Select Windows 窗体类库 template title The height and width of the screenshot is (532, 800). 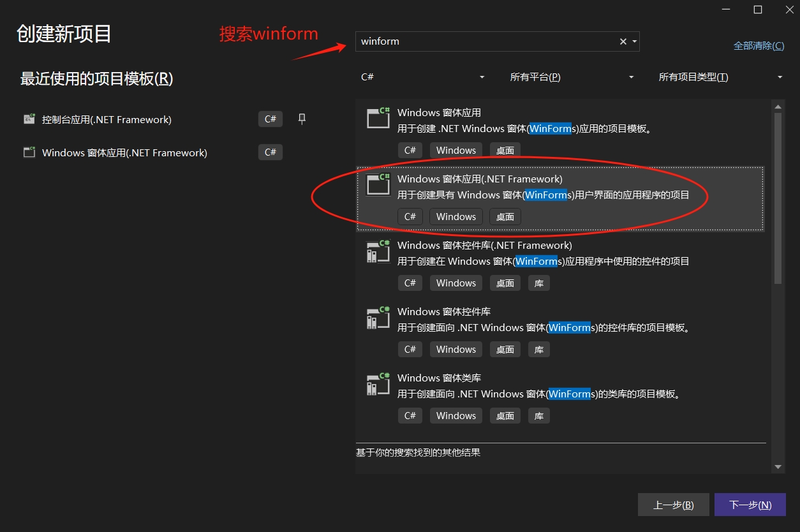(439, 378)
